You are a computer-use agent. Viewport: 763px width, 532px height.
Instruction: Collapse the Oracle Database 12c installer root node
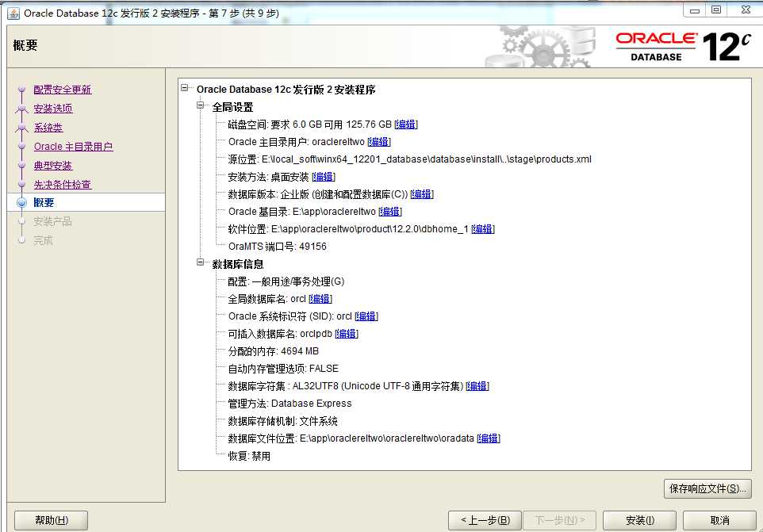185,88
